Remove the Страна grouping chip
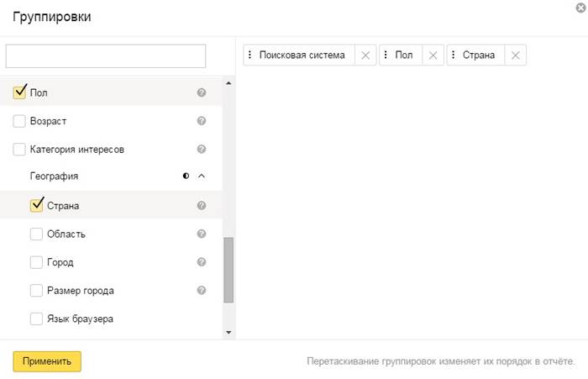 pos(516,55)
